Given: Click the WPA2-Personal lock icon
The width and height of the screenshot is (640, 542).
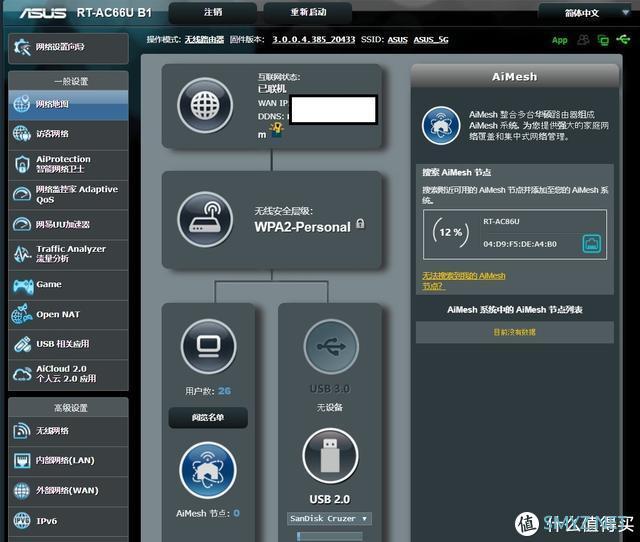Looking at the screenshot, I should 360,224.
